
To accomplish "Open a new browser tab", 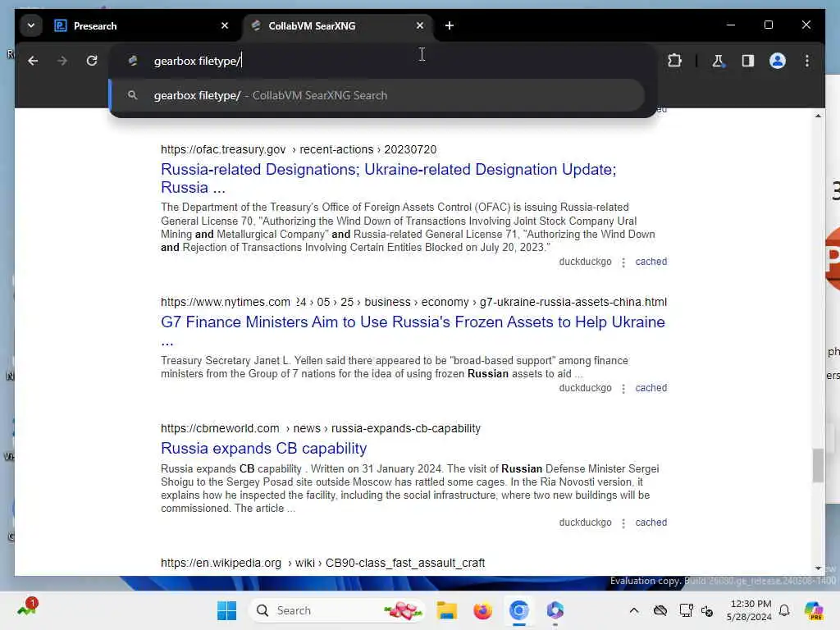I will click(x=450, y=25).
